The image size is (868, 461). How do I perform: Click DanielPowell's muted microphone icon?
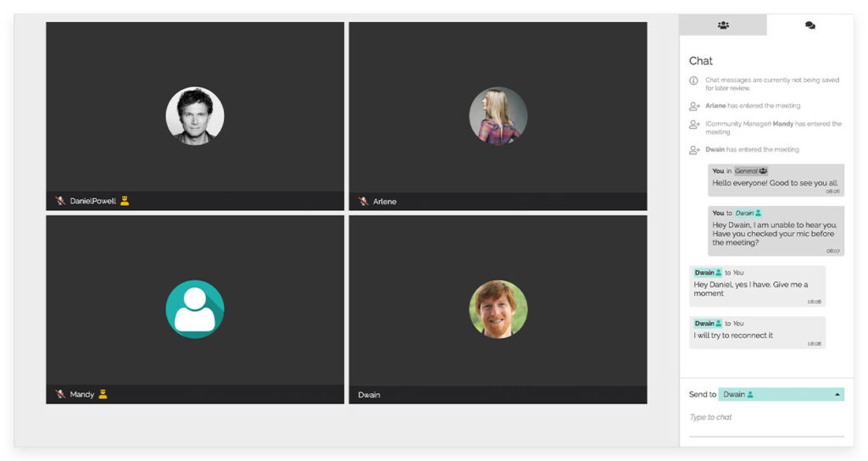[x=60, y=200]
